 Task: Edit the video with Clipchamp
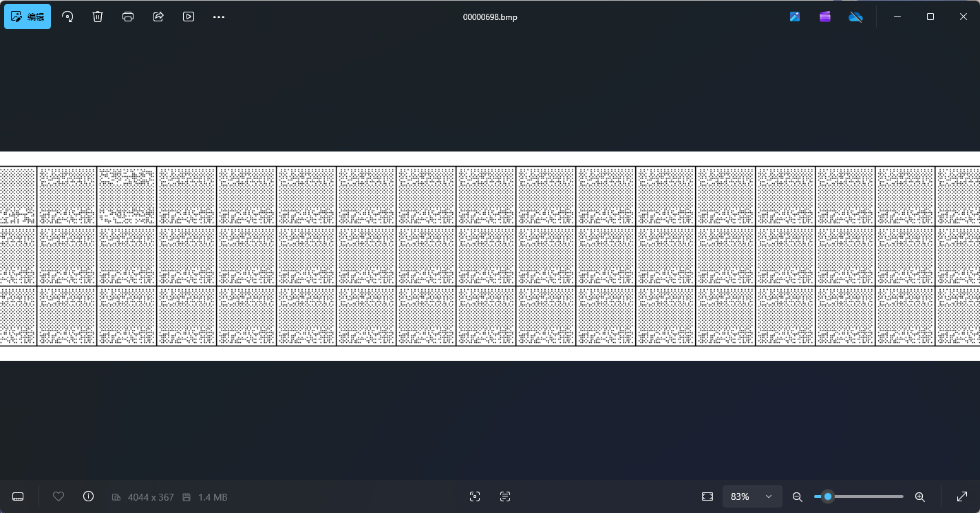coord(824,17)
